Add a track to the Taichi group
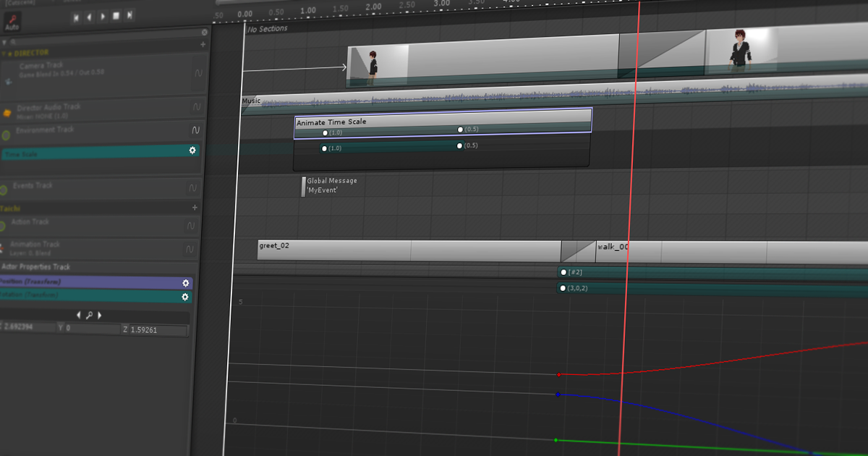 pyautogui.click(x=194, y=208)
